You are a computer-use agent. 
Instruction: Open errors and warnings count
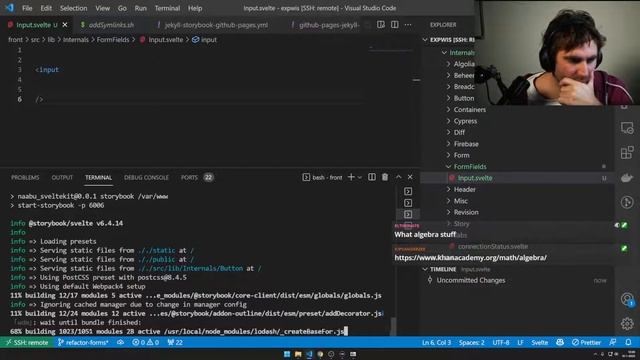(145, 342)
